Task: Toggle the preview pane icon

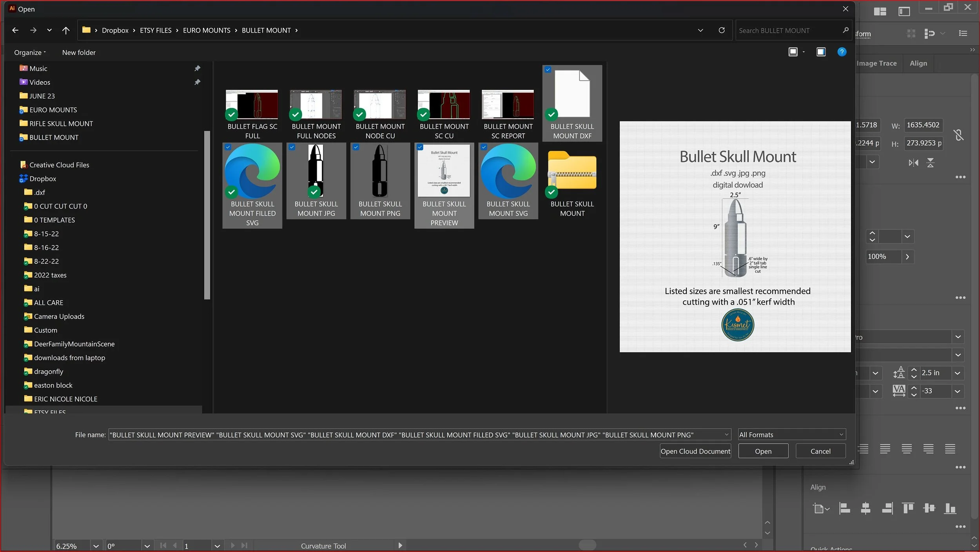Action: click(821, 52)
